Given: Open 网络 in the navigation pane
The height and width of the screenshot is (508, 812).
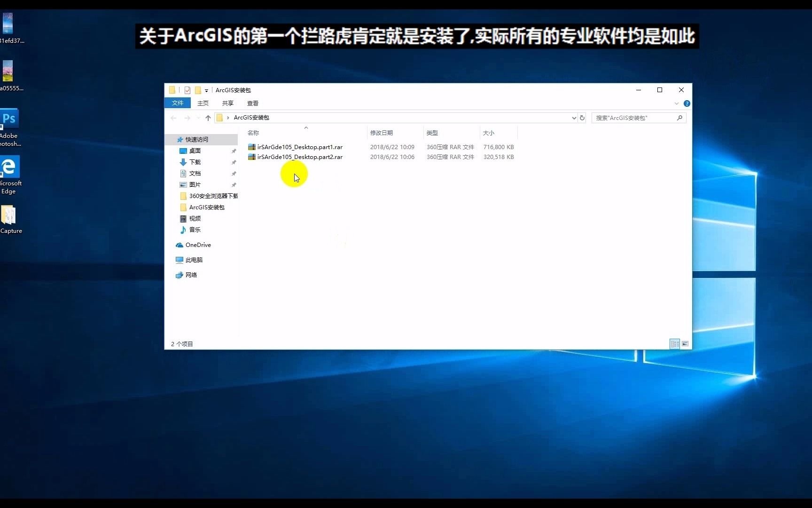Looking at the screenshot, I should [x=191, y=275].
